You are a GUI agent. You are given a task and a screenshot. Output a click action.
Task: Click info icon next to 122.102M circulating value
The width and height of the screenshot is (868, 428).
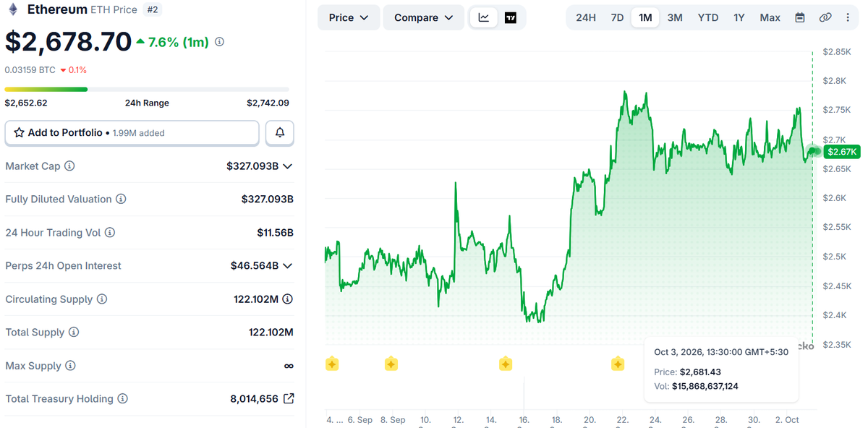click(288, 299)
